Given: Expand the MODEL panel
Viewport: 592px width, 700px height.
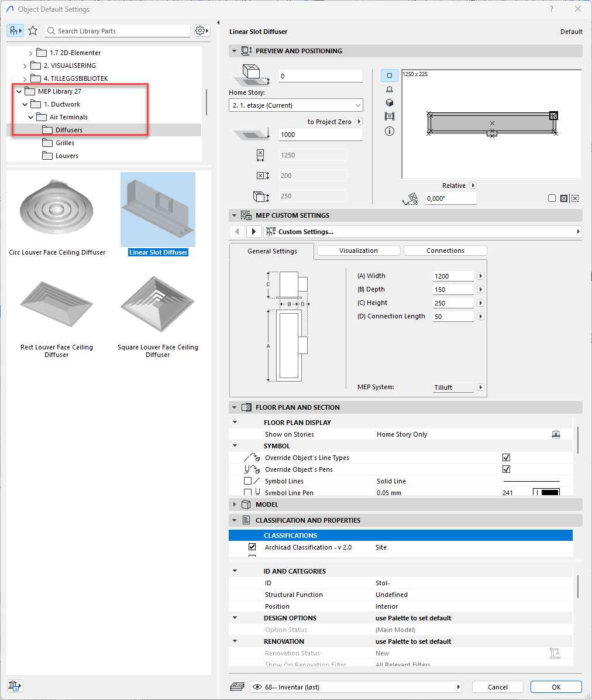Looking at the screenshot, I should pos(235,505).
